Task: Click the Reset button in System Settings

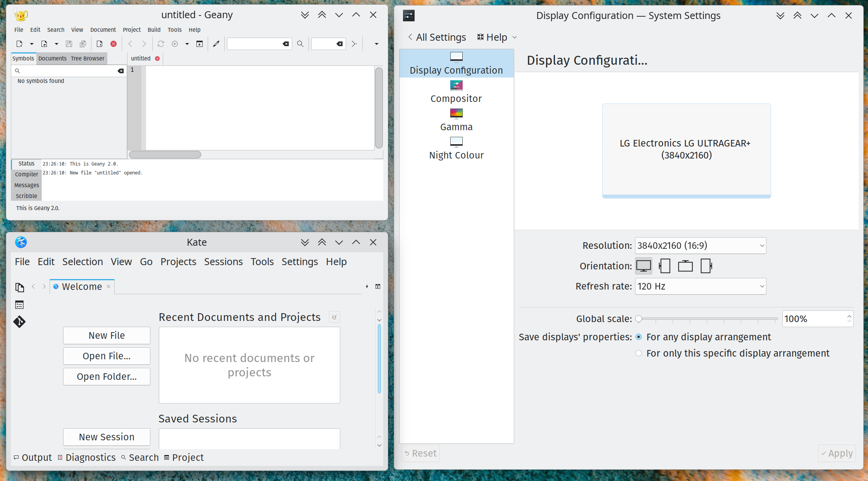Action: pos(420,453)
